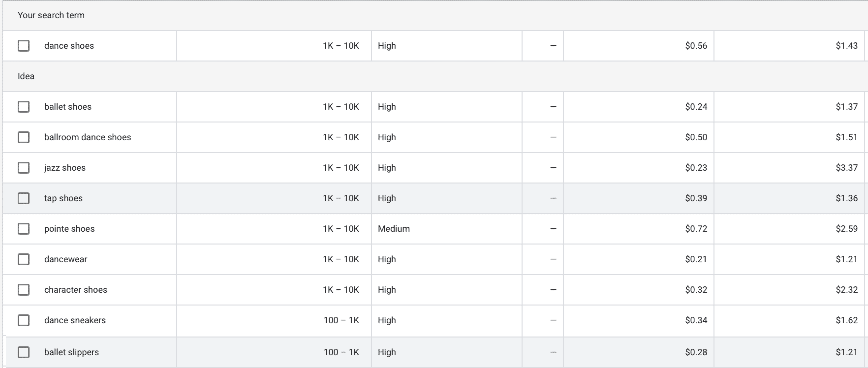The width and height of the screenshot is (868, 368).
Task: Check the box for dance shoes
Action: pos(24,46)
